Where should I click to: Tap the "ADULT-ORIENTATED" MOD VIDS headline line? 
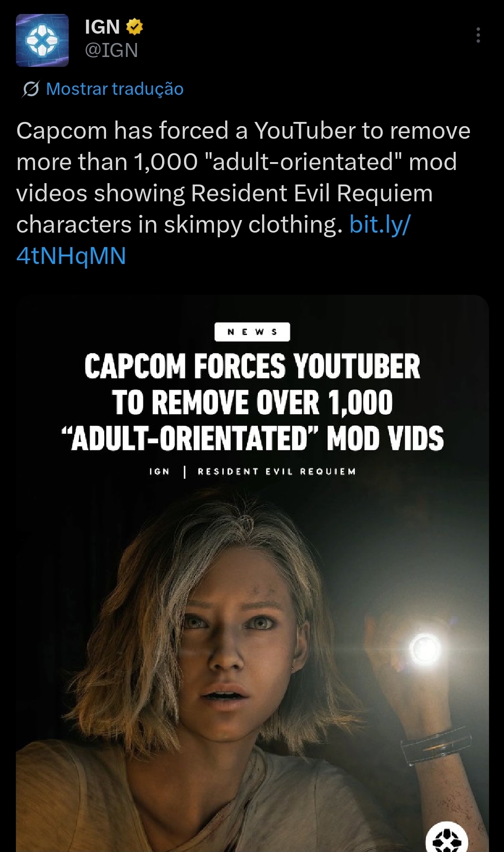click(x=252, y=439)
